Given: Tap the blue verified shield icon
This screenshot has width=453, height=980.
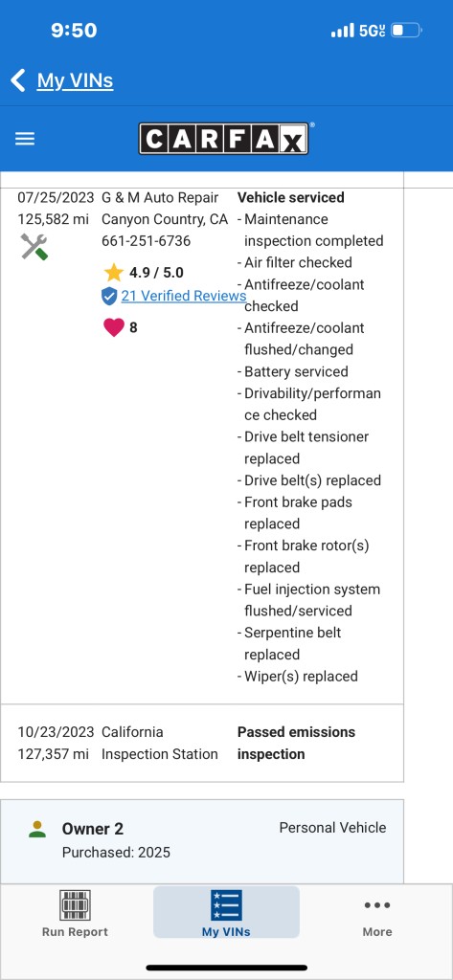Looking at the screenshot, I should tap(109, 297).
